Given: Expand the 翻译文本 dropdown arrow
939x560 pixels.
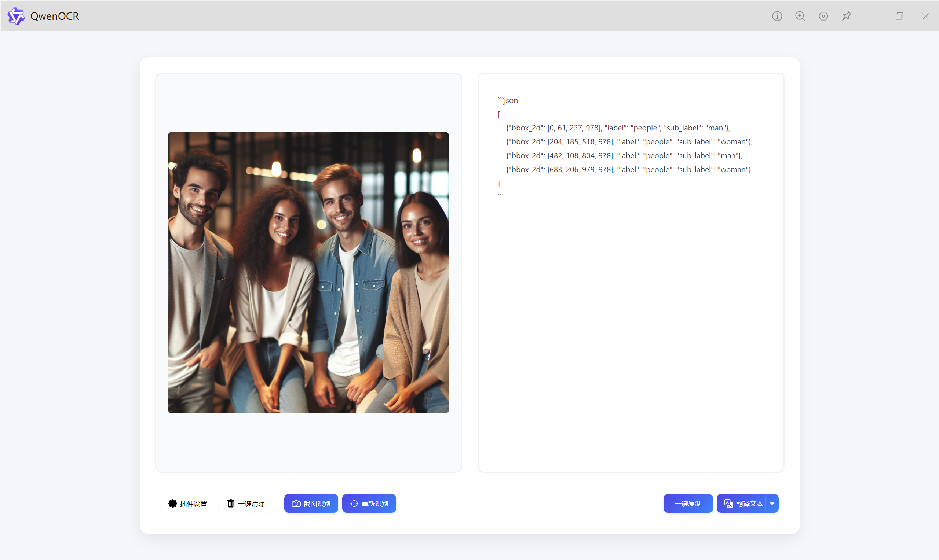Looking at the screenshot, I should 772,504.
